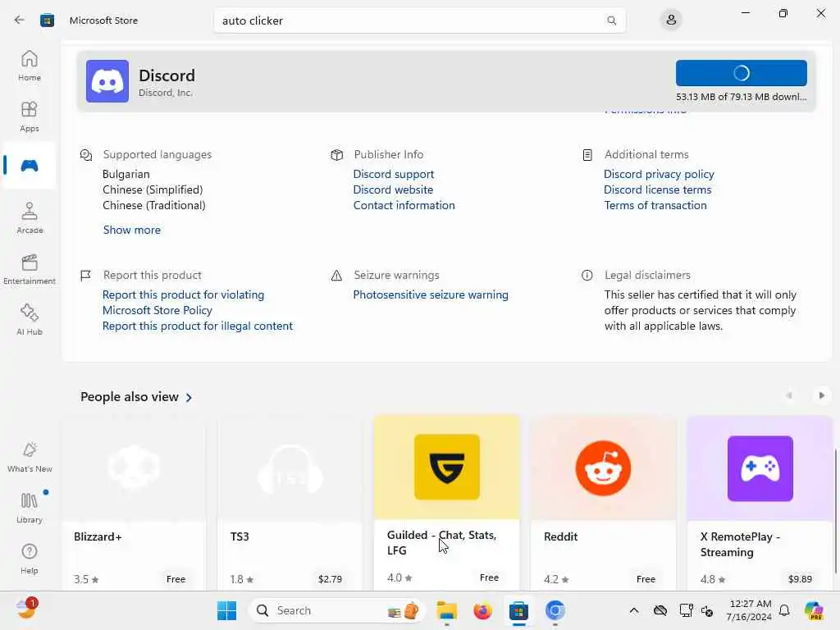Open the notifications bell icon
Image resolution: width=840 pixels, height=630 pixels.
coord(784,610)
